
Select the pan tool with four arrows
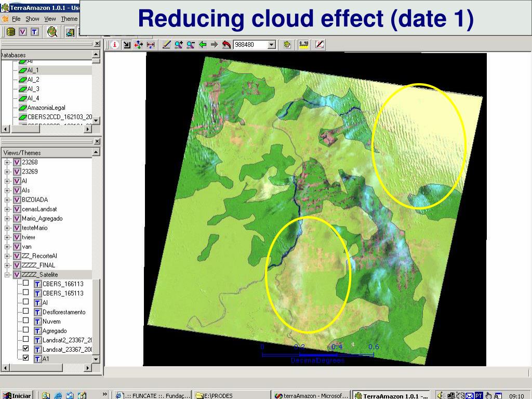pos(138,45)
